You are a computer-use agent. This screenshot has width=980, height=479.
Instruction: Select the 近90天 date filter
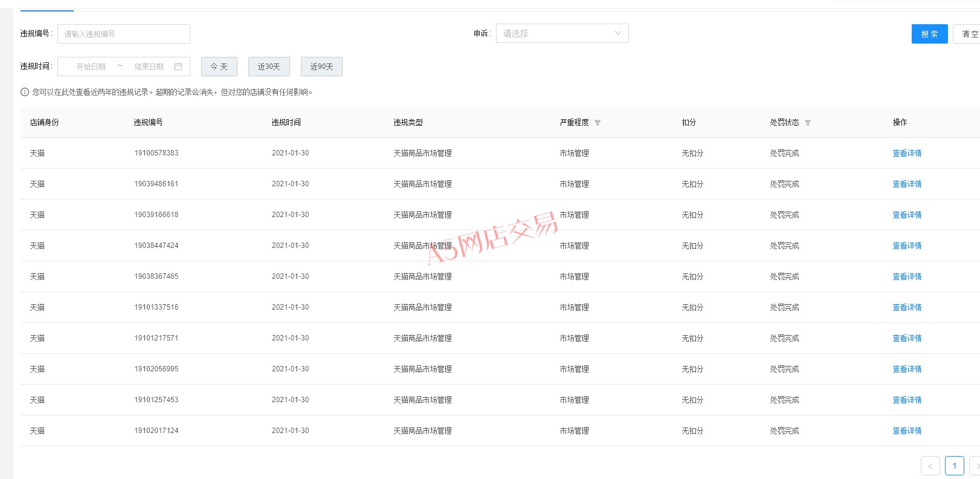point(321,67)
